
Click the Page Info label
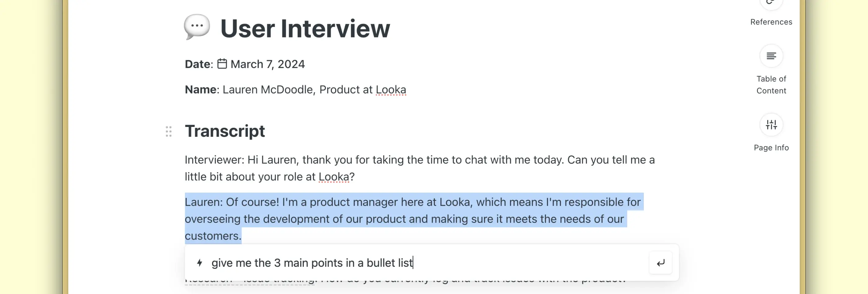click(771, 148)
